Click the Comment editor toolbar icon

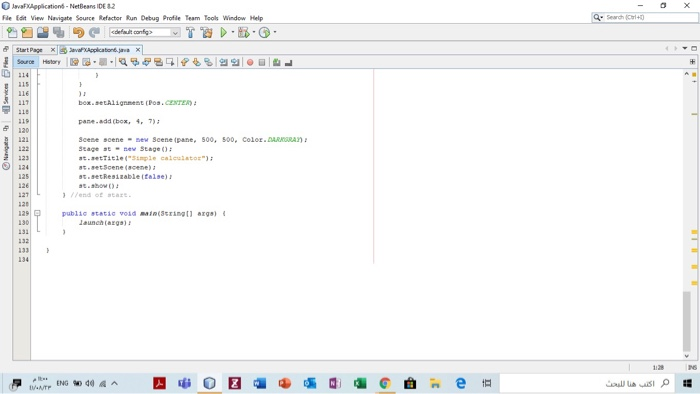coord(277,62)
